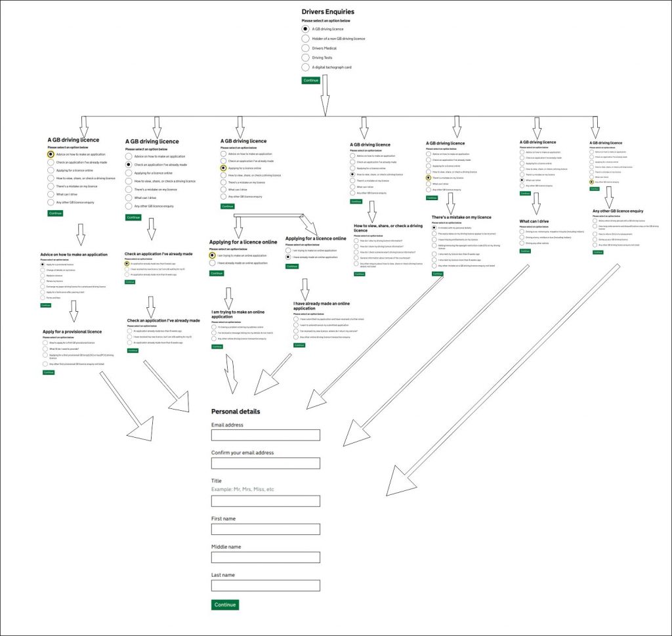Click Continue in 'Apply for a provisional licence' form

(49, 372)
